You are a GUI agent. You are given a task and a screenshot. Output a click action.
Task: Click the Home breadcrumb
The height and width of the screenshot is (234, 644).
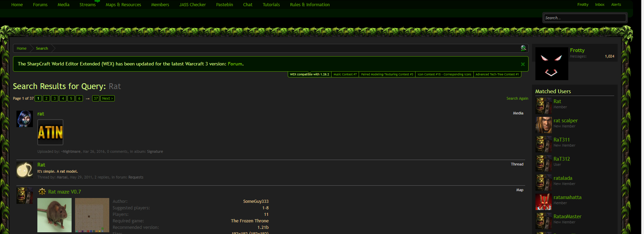point(22,48)
